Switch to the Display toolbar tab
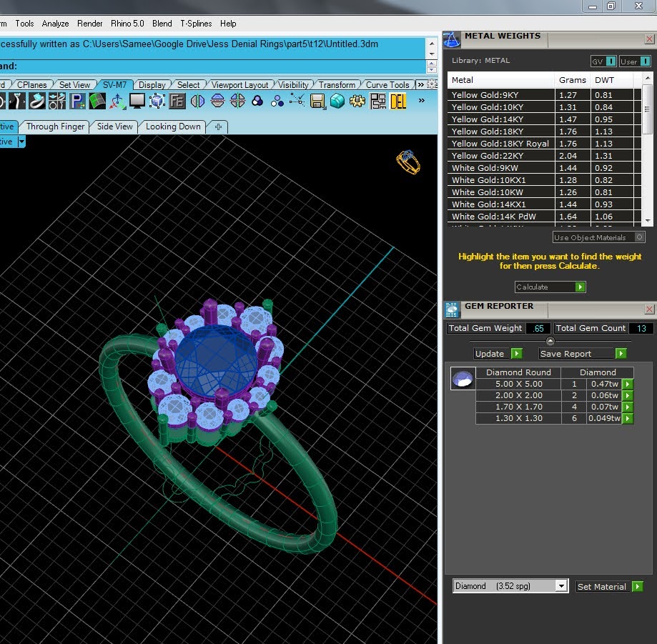The image size is (657, 644). (152, 84)
